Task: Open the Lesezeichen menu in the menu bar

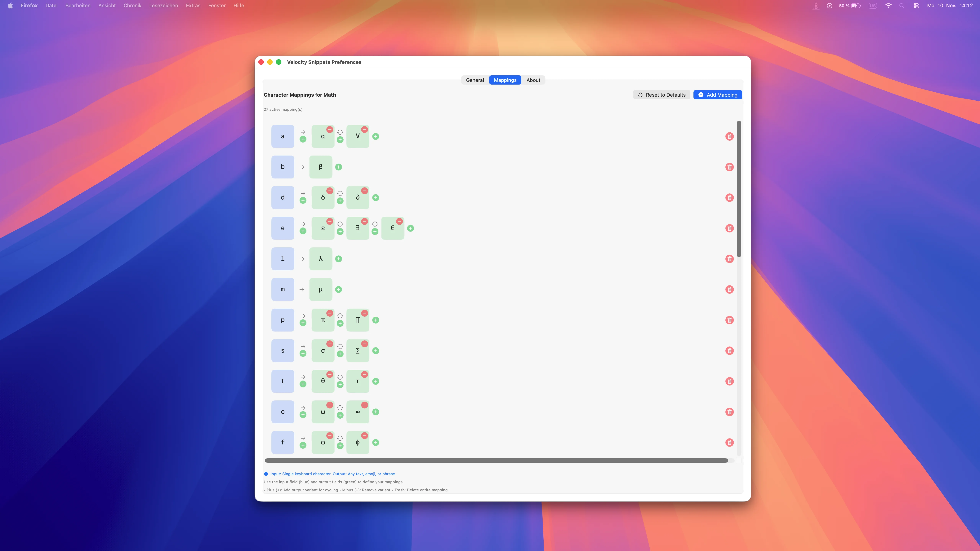Action: click(x=163, y=6)
